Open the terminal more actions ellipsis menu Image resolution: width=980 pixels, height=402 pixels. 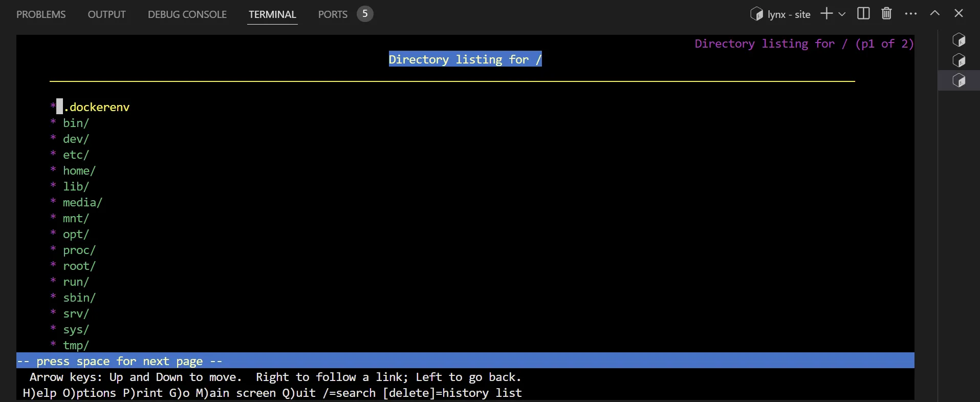point(911,14)
